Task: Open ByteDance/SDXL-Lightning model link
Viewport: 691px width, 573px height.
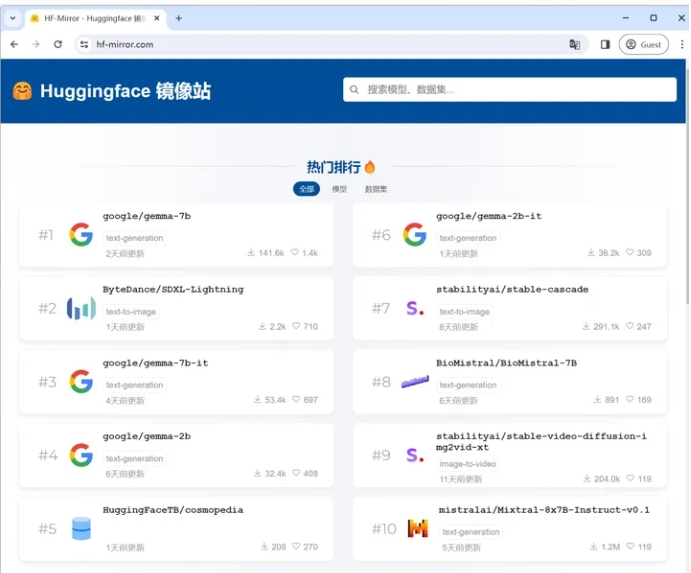Action: coord(173,290)
